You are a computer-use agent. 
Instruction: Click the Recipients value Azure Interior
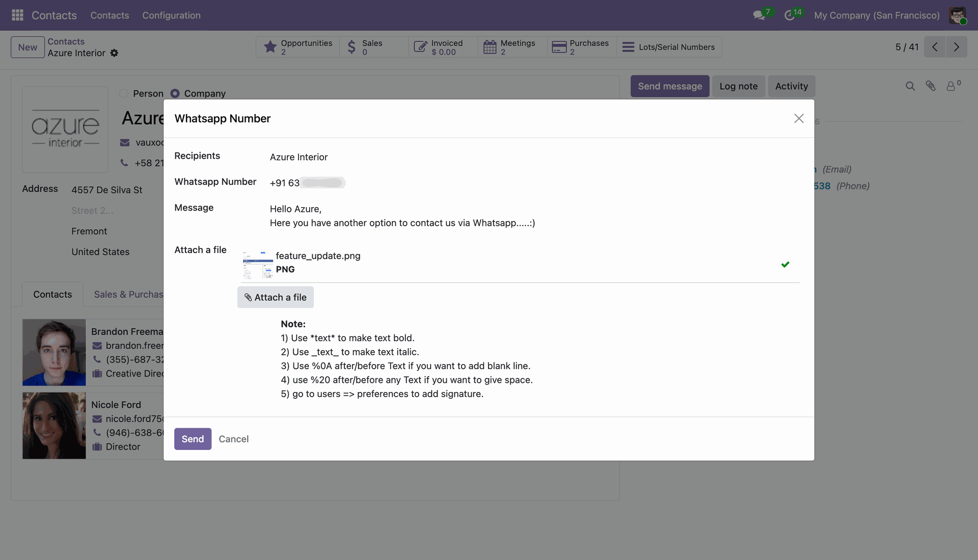299,157
